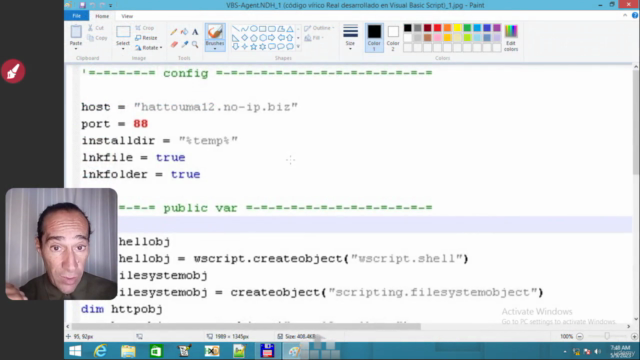This screenshot has width=640, height=360.
Task: Choose the Line shape
Action: pos(236,29)
